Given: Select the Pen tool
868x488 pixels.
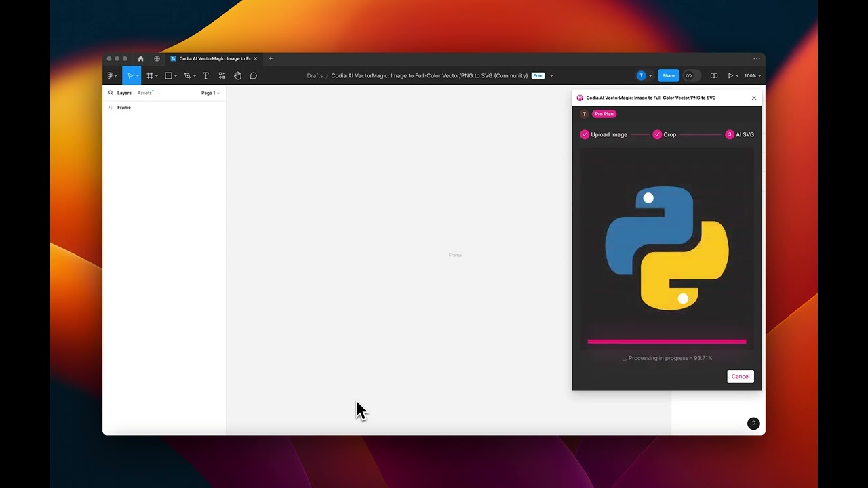Looking at the screenshot, I should pos(187,75).
